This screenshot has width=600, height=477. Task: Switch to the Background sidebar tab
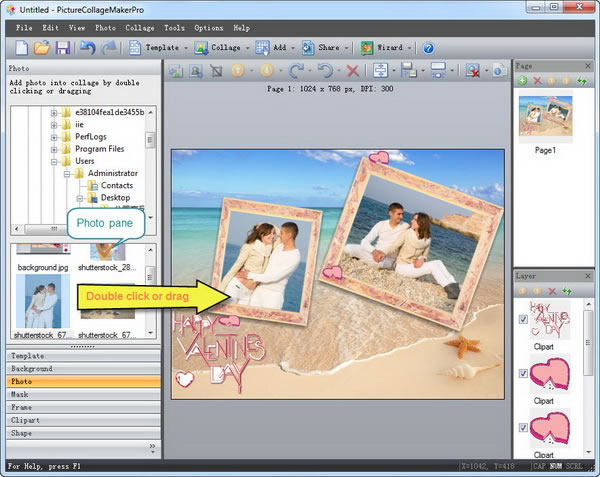83,369
